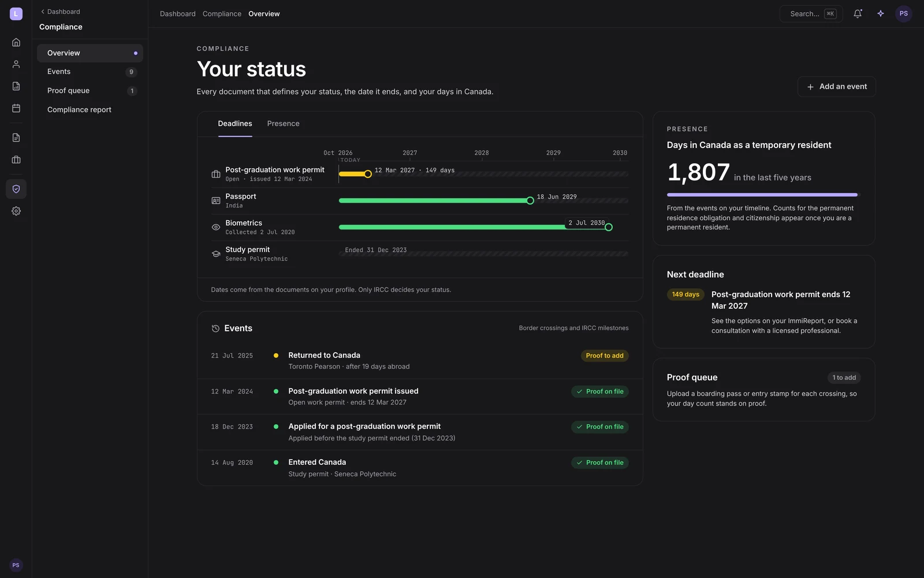Switch to the Presence tab
Image resolution: width=924 pixels, height=578 pixels.
(283, 124)
